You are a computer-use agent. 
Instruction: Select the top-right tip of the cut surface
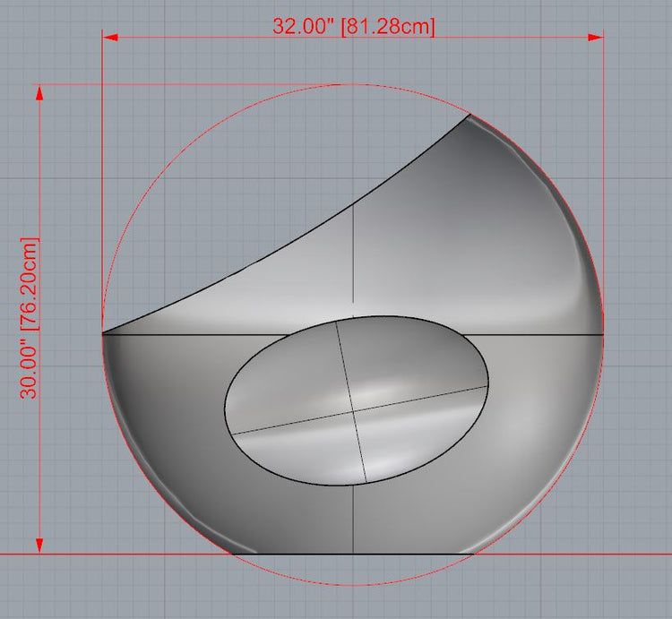pos(470,115)
